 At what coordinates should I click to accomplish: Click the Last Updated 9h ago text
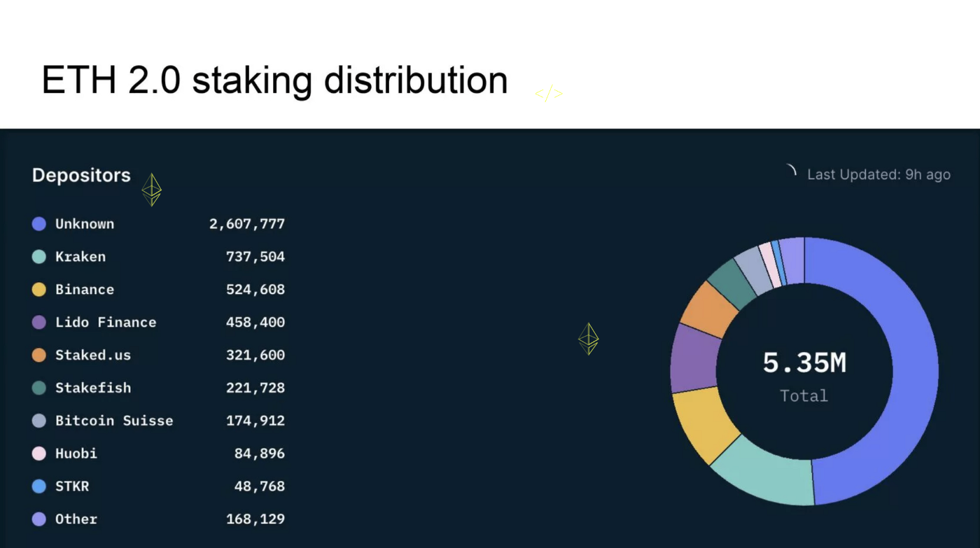pos(878,175)
